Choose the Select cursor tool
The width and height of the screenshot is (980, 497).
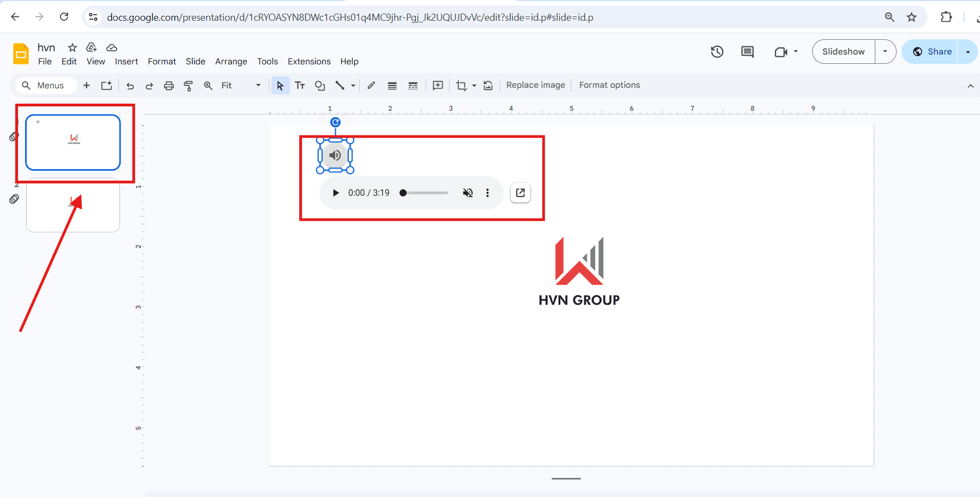coord(280,86)
